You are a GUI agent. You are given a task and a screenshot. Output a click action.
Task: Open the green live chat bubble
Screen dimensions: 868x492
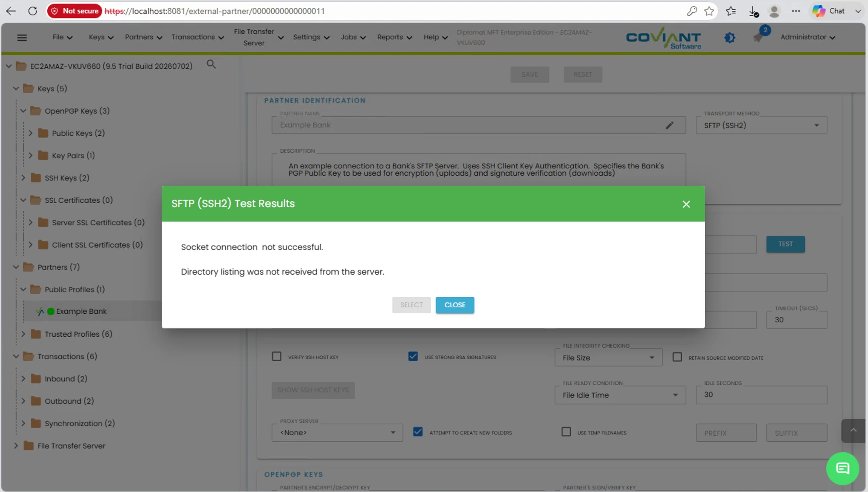(842, 468)
